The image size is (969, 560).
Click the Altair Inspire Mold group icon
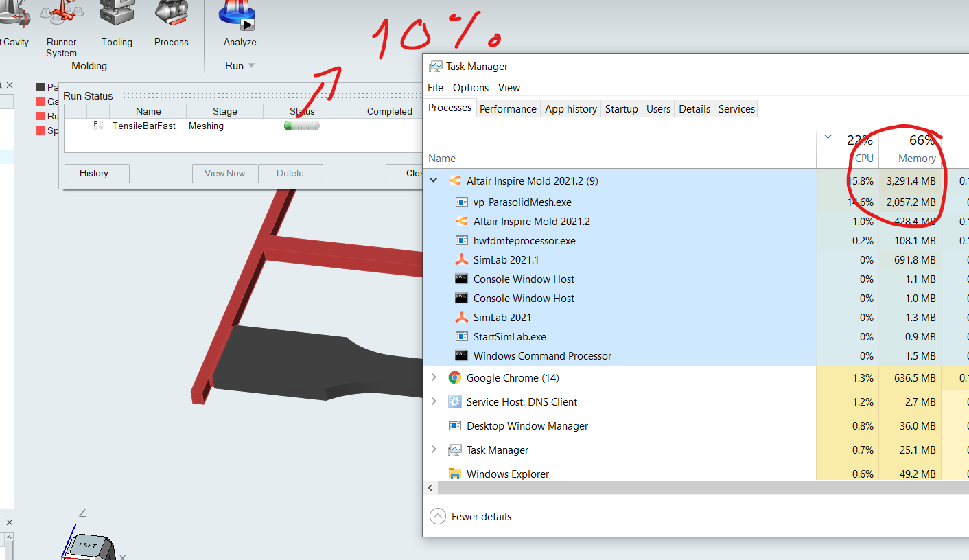pos(454,181)
